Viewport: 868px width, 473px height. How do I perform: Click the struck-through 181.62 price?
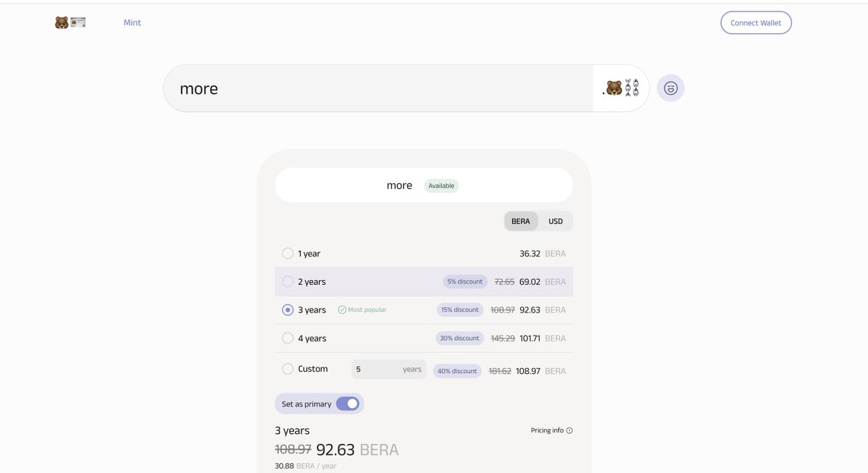tap(500, 371)
